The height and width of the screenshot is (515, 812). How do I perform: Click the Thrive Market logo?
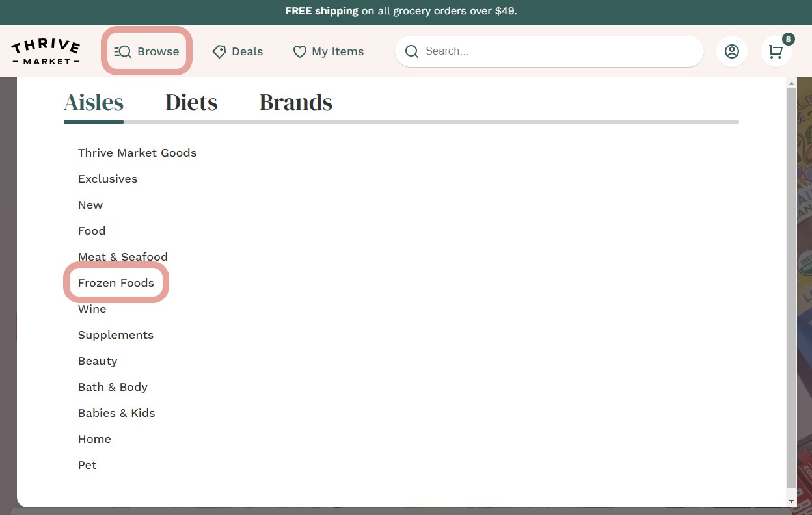(46, 51)
